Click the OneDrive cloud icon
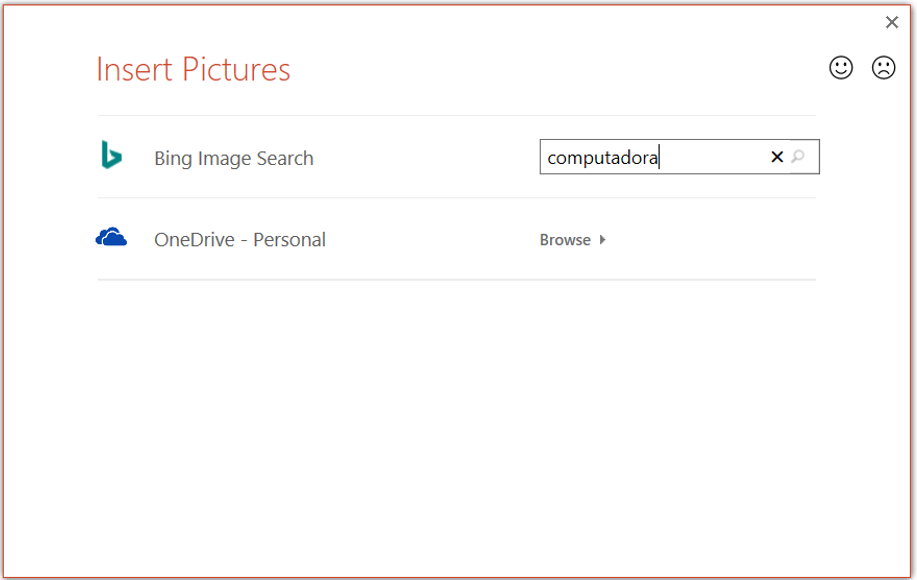 [x=111, y=237]
